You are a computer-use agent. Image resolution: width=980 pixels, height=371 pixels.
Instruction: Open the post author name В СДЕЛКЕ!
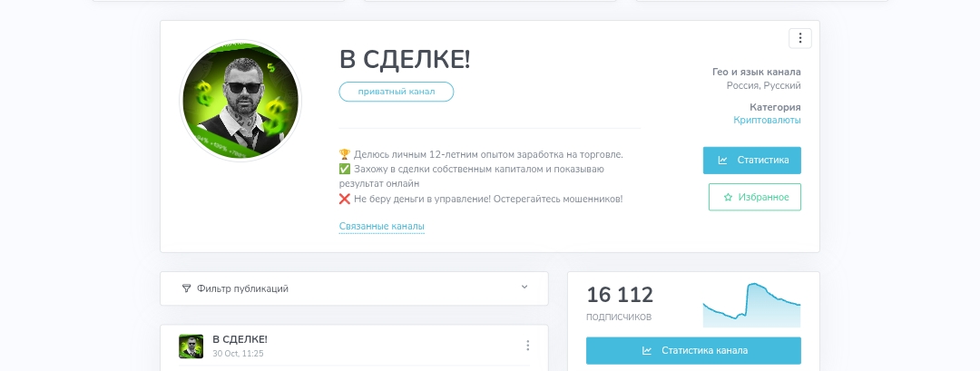(240, 339)
